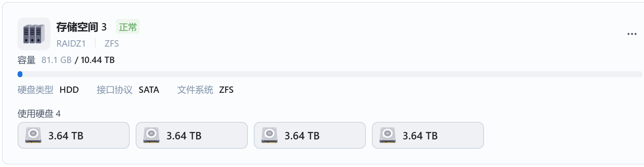Click the 81.1 GB used capacity value
Viewport: 644px width, 167px height.
click(x=56, y=60)
